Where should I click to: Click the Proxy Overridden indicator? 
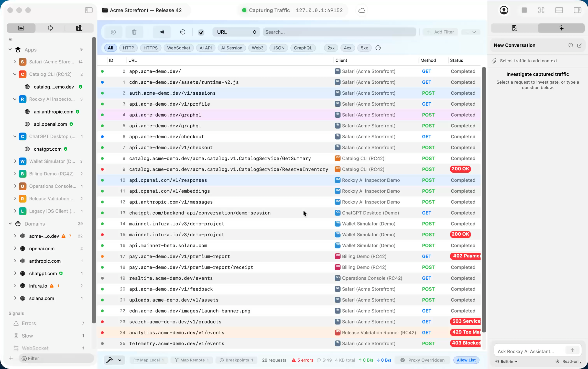point(422,360)
